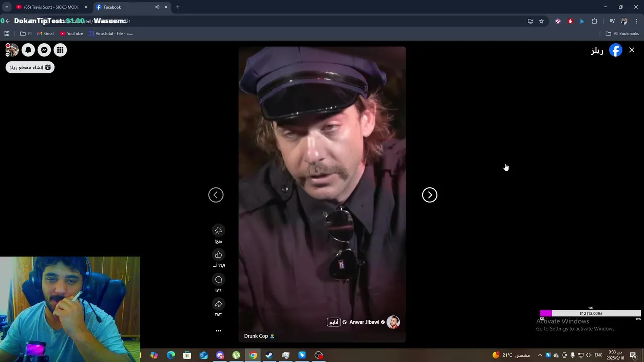644x362 pixels.
Task: Close the Travis Scott YouTube tab
Action: pos(86,7)
